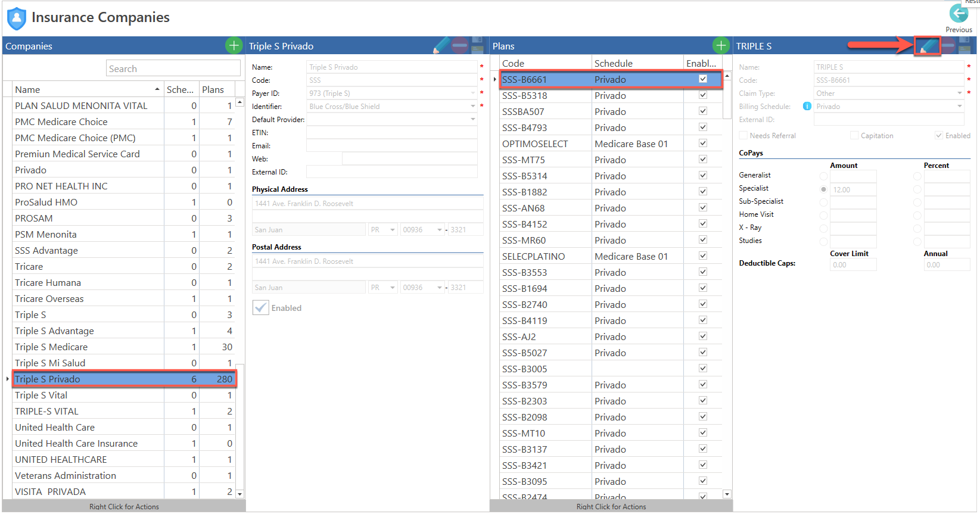Add a new plan
The image size is (980, 514).
[x=721, y=45]
